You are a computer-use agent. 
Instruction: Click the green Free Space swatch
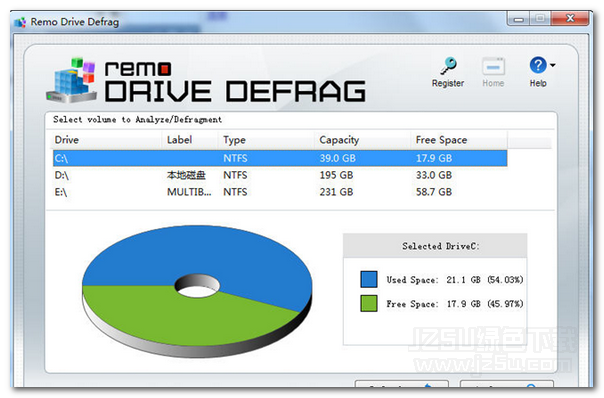(369, 303)
